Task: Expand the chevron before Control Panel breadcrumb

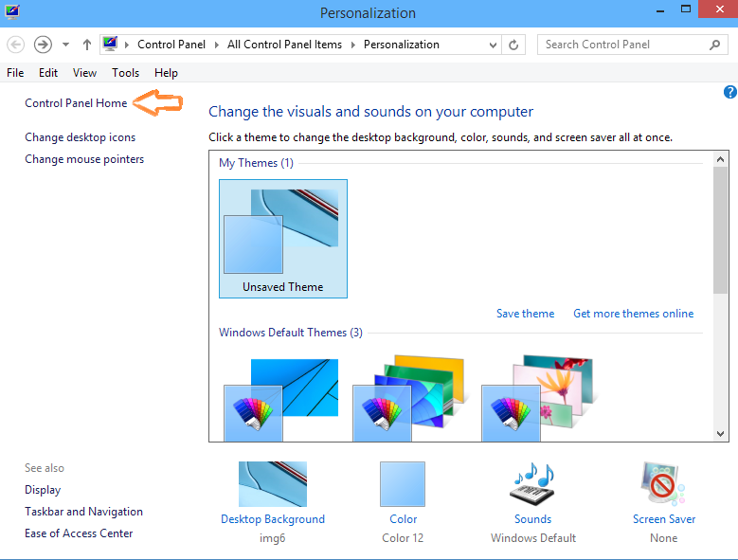Action: coord(127,45)
